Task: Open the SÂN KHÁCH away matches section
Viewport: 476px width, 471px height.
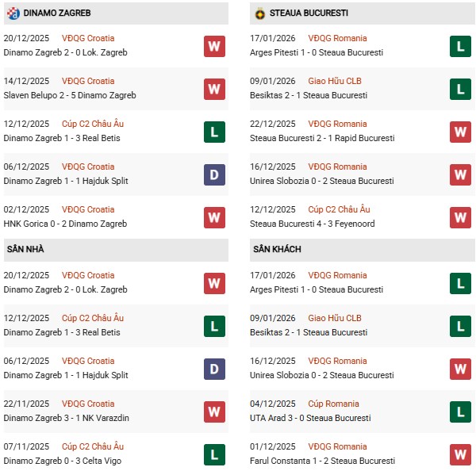Action: tap(278, 249)
